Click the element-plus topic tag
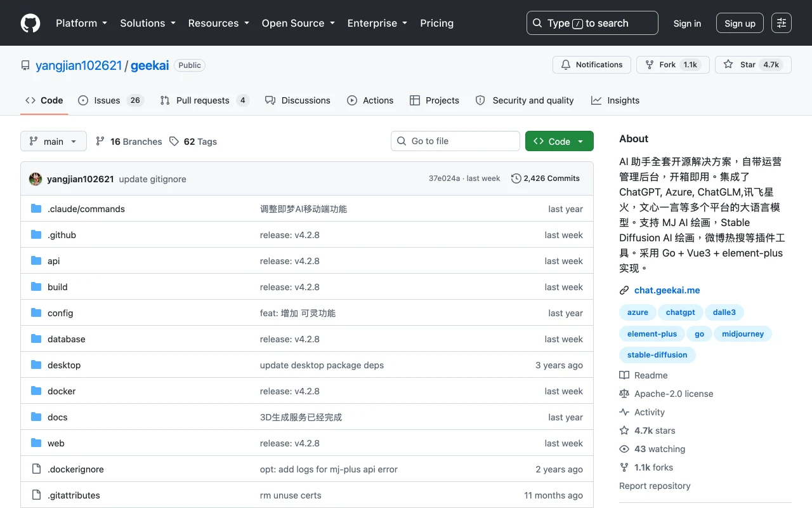The image size is (812, 508). click(x=652, y=334)
